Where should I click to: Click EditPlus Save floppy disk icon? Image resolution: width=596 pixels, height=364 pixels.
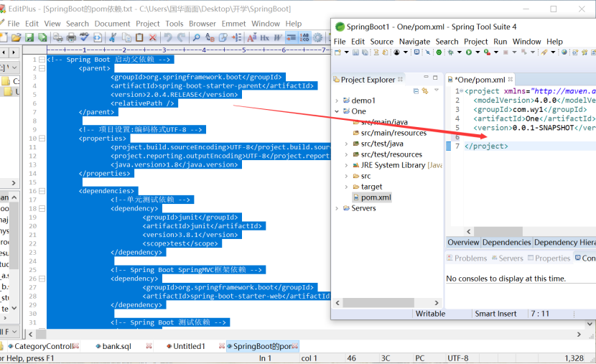coord(29,37)
